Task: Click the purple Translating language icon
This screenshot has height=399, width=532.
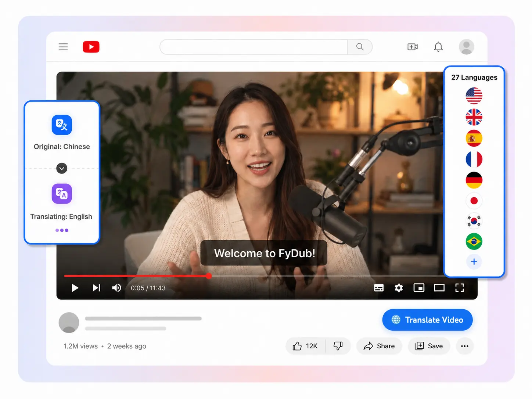Action: [62, 194]
